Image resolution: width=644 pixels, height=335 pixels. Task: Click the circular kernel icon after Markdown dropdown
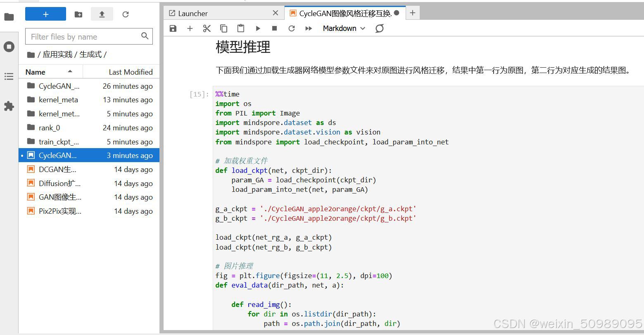coord(379,28)
